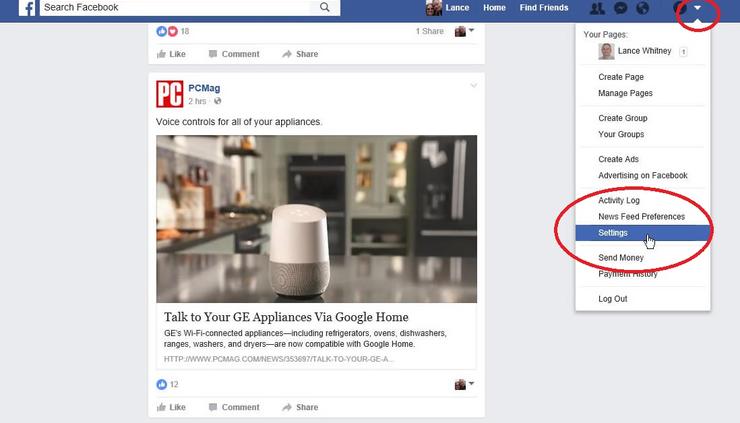Screen dimensions: 740x423
Task: Open Friend Requests icon in top bar
Action: [597, 8]
